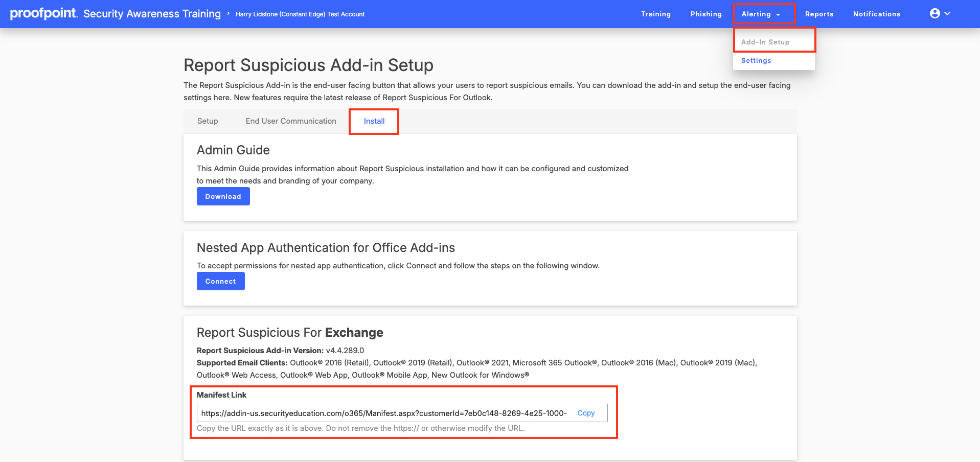The height and width of the screenshot is (462, 980).
Task: Click the 'Supported Email Clients:' label
Action: 242,363
